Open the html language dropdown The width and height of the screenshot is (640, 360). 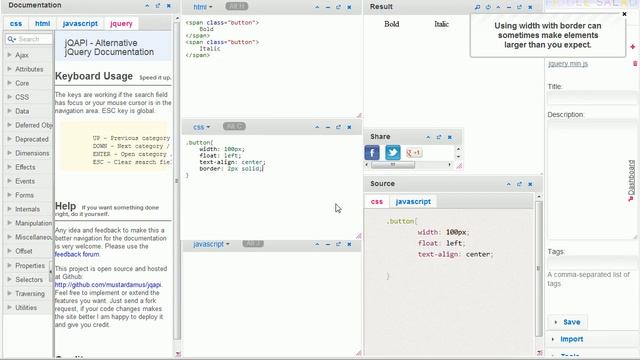(202, 7)
